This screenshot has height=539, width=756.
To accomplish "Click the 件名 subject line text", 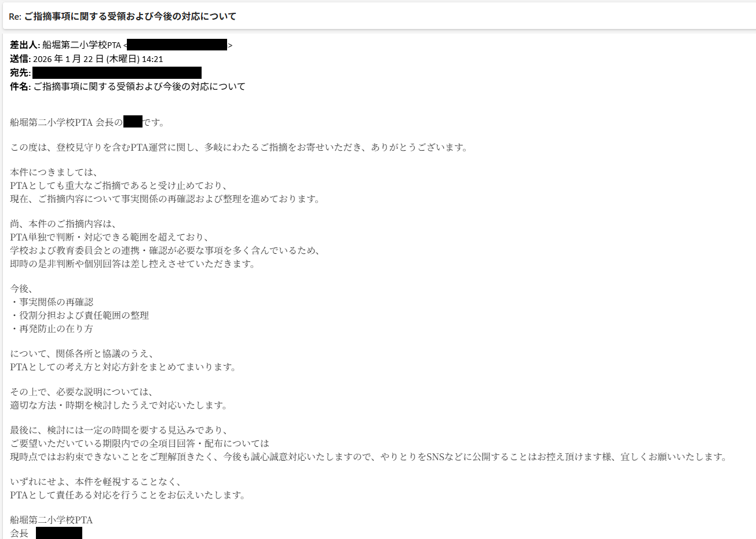I will (127, 87).
